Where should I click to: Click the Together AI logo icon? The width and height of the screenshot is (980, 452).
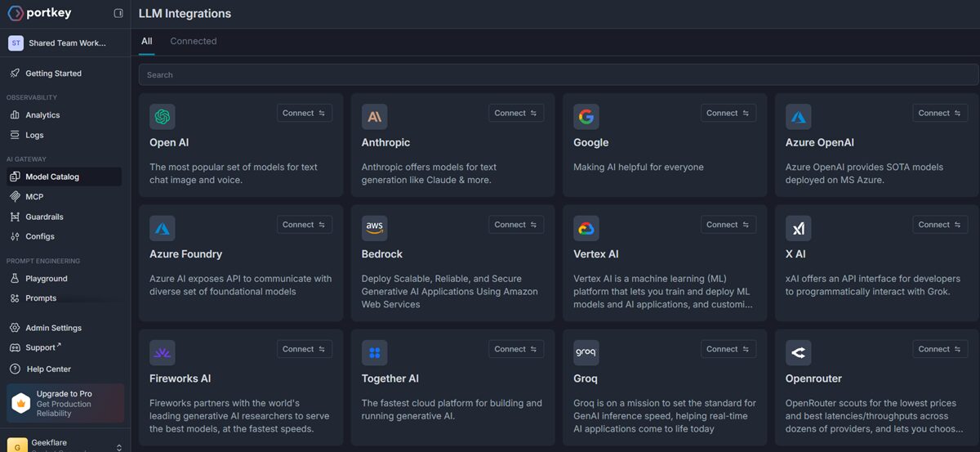tap(374, 352)
